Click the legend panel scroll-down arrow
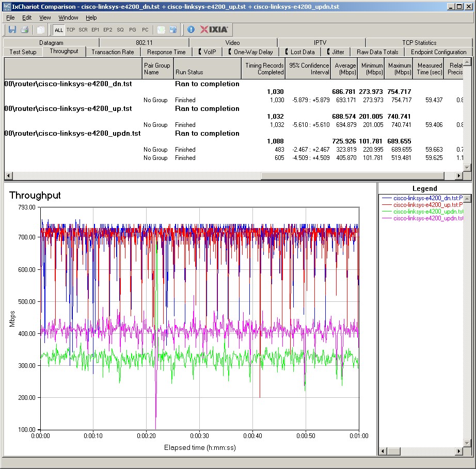Viewport: 476px width, 469px height. click(x=467, y=443)
